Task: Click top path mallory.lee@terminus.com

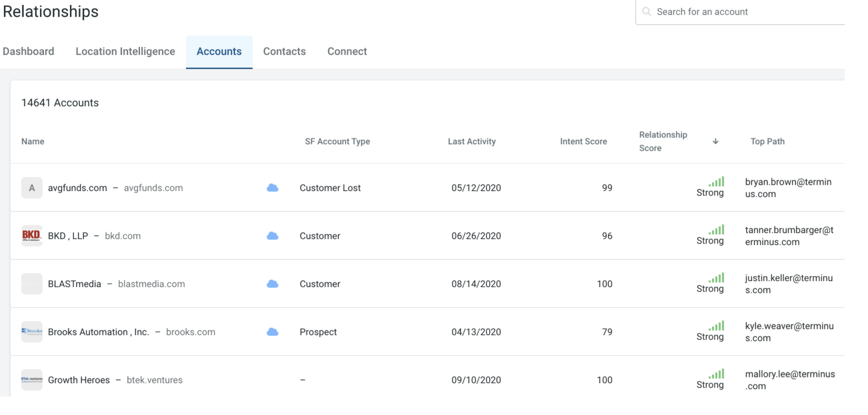Action: coord(790,379)
